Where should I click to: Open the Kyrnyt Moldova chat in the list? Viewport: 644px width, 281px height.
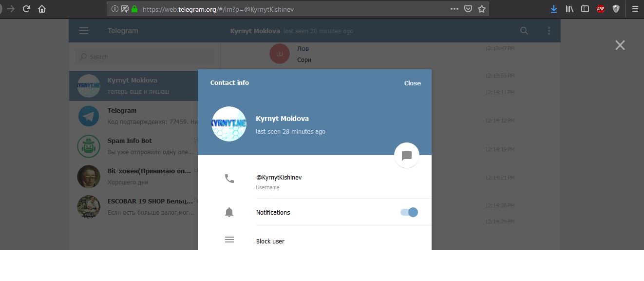145,86
